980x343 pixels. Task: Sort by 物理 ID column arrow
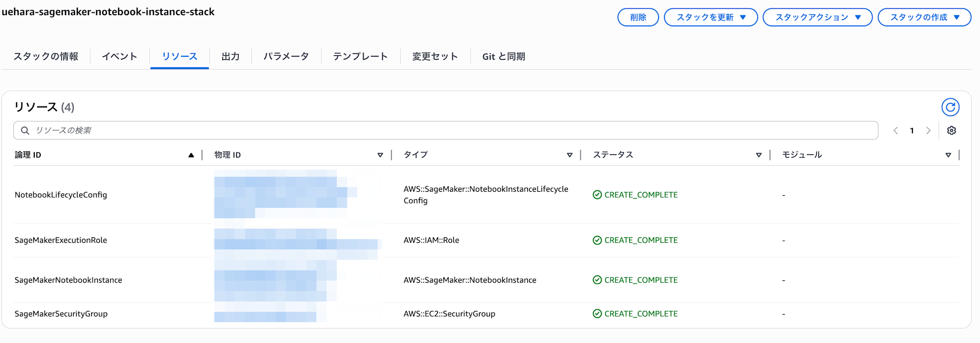(380, 155)
